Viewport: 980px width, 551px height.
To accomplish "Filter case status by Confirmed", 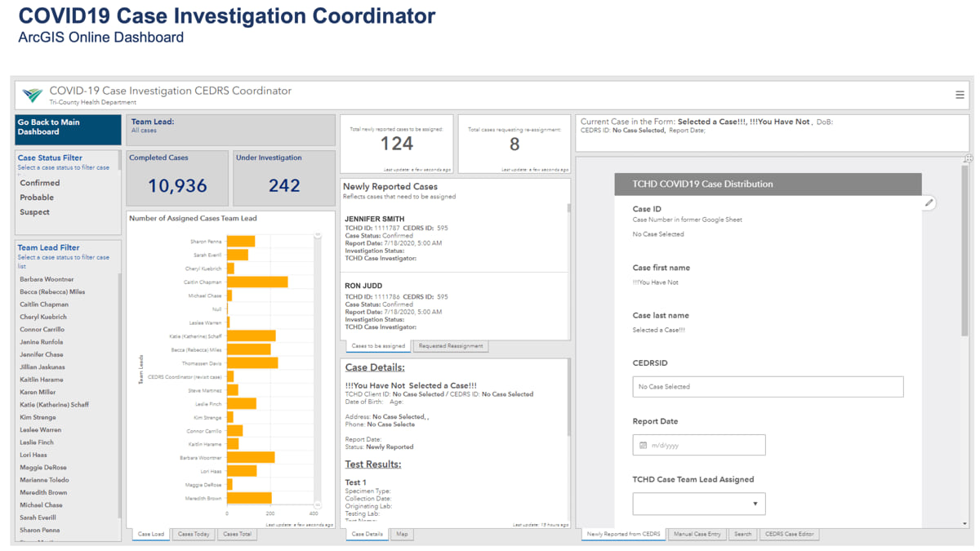I will (x=40, y=183).
